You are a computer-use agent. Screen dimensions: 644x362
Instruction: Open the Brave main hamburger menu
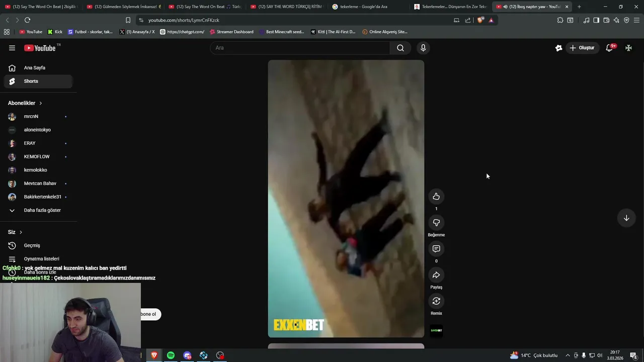point(636,20)
